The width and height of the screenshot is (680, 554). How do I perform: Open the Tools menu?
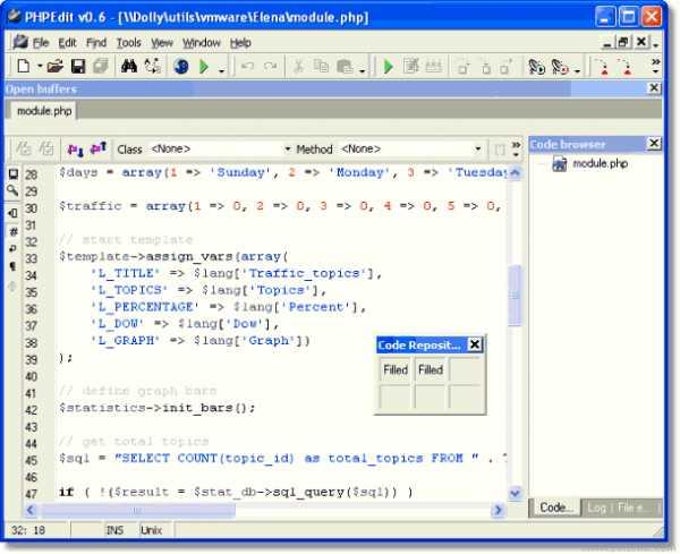129,43
